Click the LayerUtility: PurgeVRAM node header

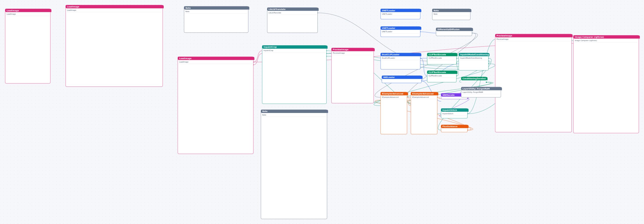[x=481, y=89]
